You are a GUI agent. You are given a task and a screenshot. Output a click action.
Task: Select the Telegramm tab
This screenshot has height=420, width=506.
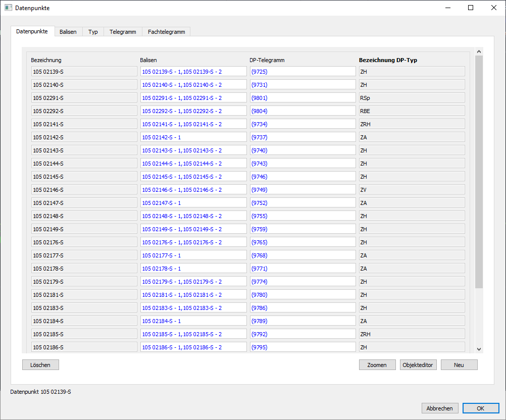pyautogui.click(x=123, y=32)
